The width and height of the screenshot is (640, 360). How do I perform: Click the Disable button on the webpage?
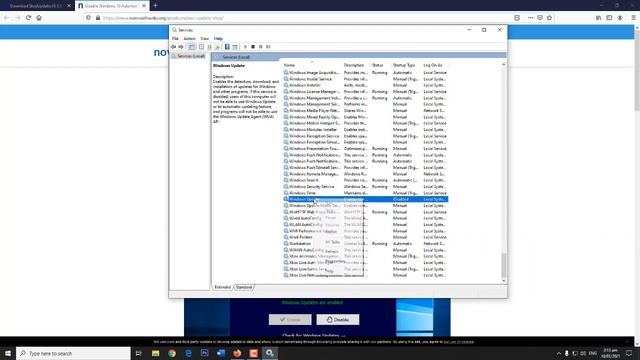(338, 320)
